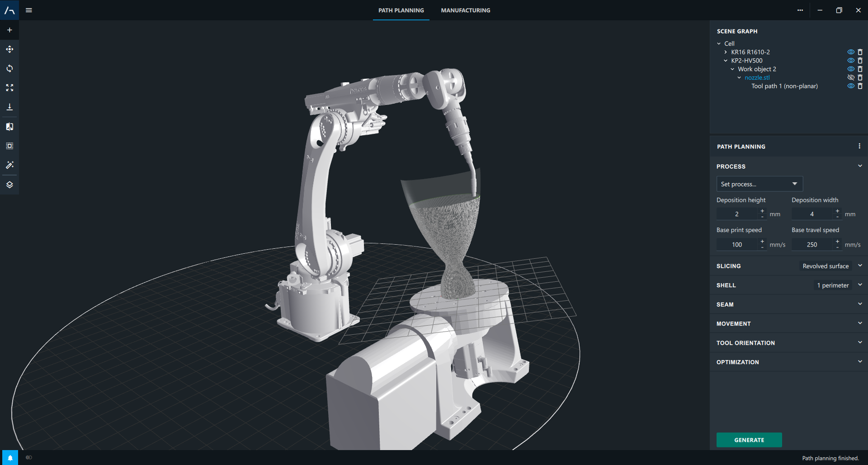Hide the KR16 R1610-2 robot with its eye icon
This screenshot has height=465, width=868.
(x=851, y=52)
